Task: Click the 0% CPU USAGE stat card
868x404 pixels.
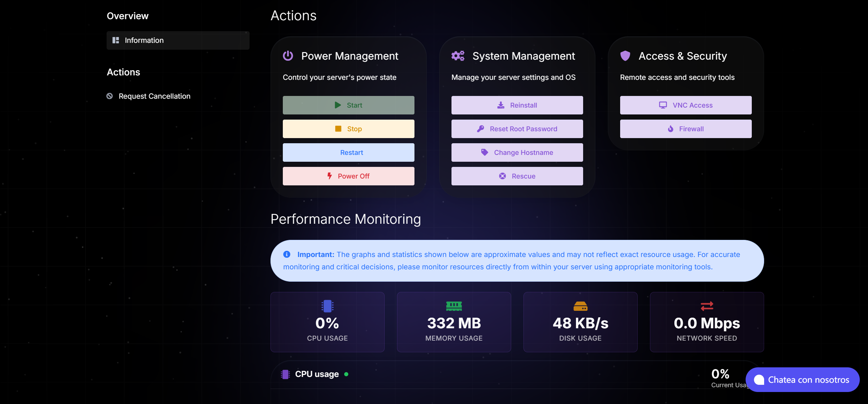Action: pos(327,322)
